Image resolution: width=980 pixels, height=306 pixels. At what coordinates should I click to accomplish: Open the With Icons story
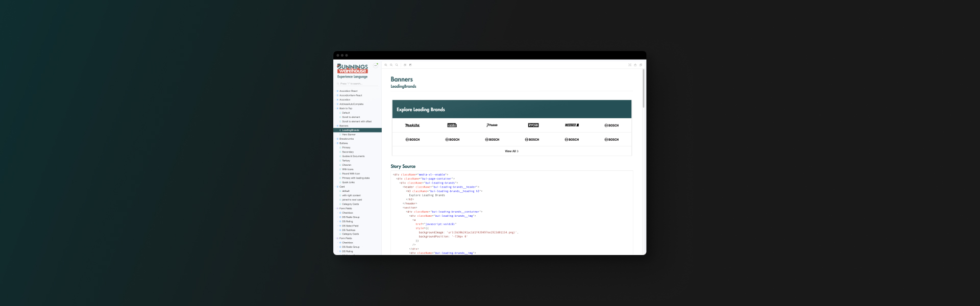(348, 169)
